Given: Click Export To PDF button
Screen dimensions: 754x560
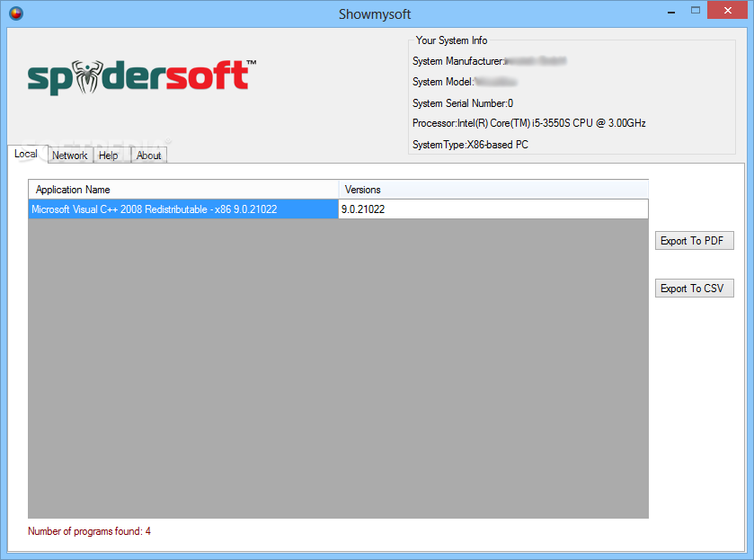Looking at the screenshot, I should coord(695,241).
